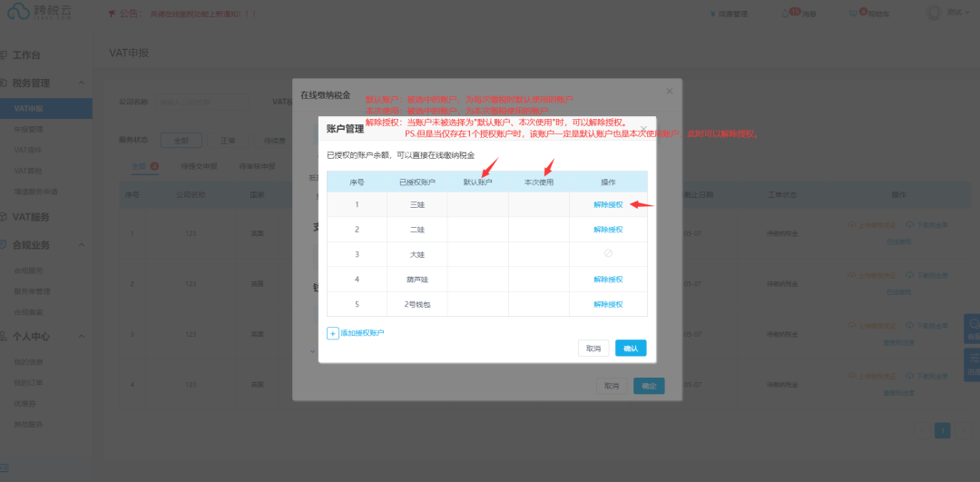Select VAT申报 in the sidebar
The width and height of the screenshot is (980, 482).
pyautogui.click(x=46, y=109)
